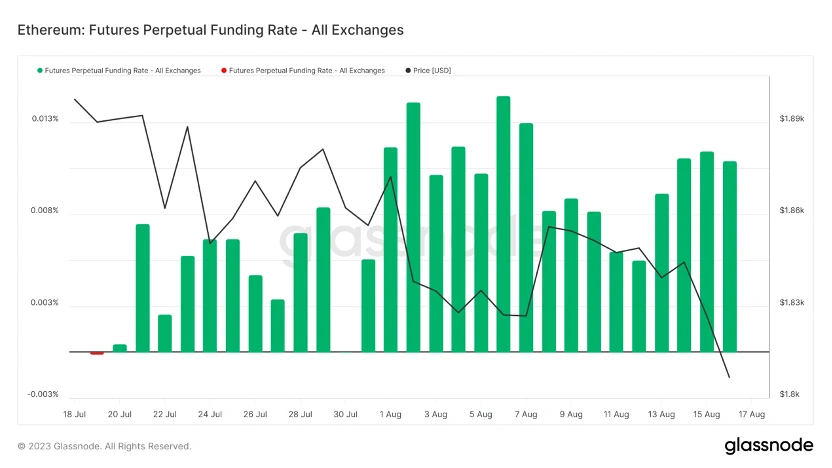Toggle the red Futures Perpetual Funding Rate series label
This screenshot has width=832, height=468.
[307, 71]
